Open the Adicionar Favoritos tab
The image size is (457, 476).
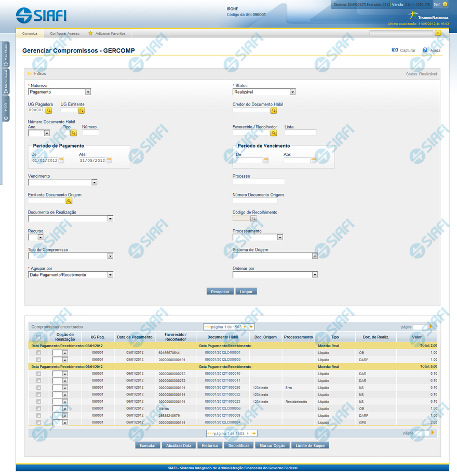tap(110, 33)
